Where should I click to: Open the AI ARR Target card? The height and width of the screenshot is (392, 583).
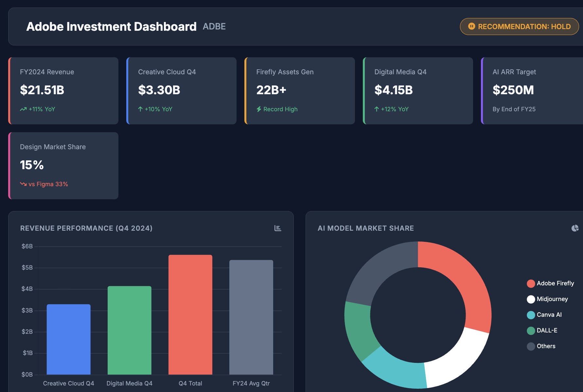[x=532, y=91]
